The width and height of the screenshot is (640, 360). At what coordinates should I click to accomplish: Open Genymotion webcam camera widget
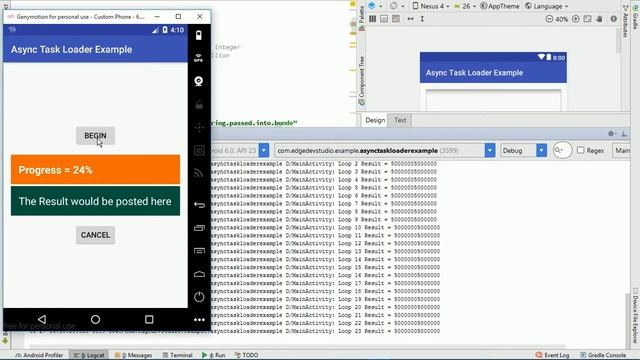click(199, 81)
